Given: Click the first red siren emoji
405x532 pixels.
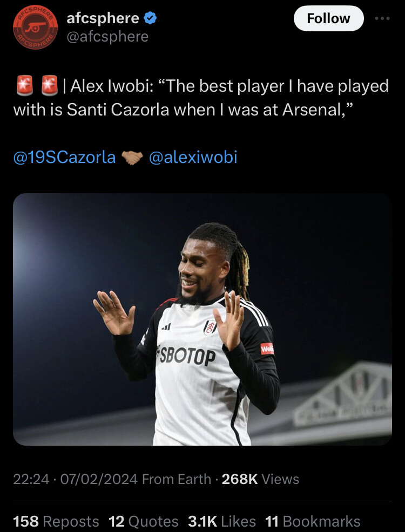Looking at the screenshot, I should click(25, 86).
